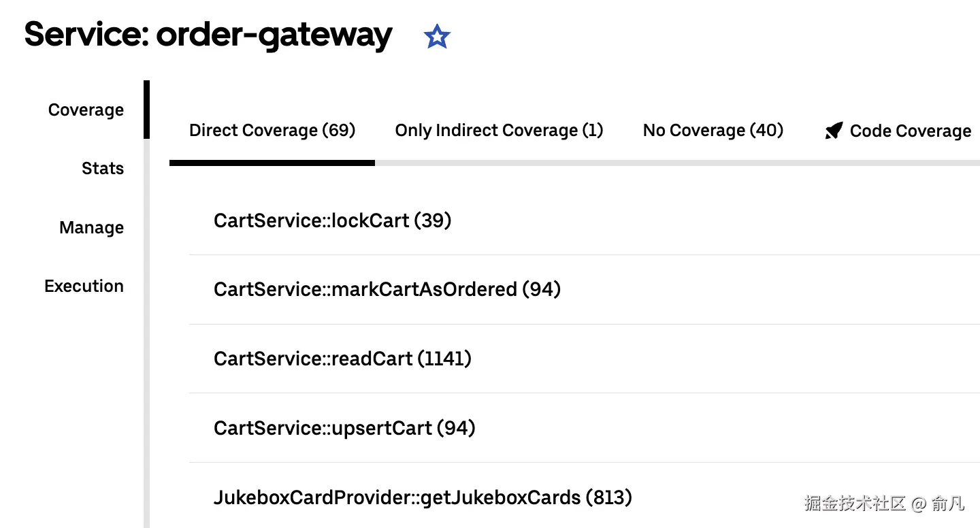Switch to Only Indirect Coverage (1) tab

click(x=499, y=131)
